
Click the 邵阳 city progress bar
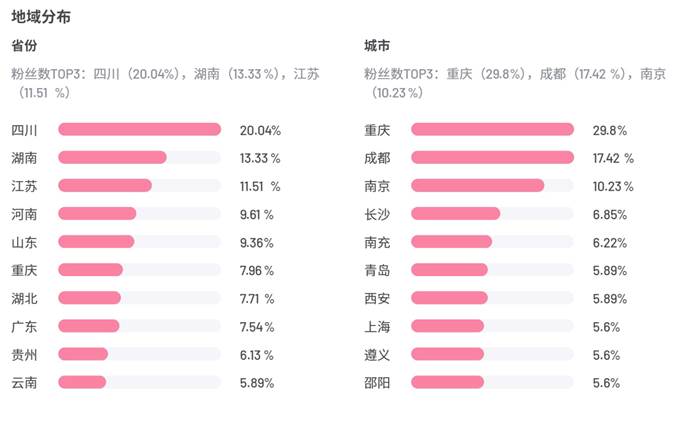(492, 381)
